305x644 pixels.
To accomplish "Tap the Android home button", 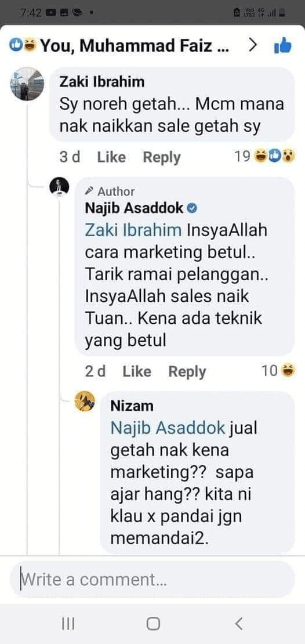I will (x=153, y=624).
